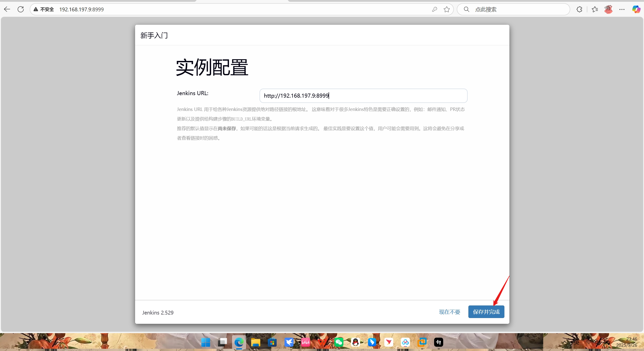Click the Edge browser taskbar icon

click(239, 342)
